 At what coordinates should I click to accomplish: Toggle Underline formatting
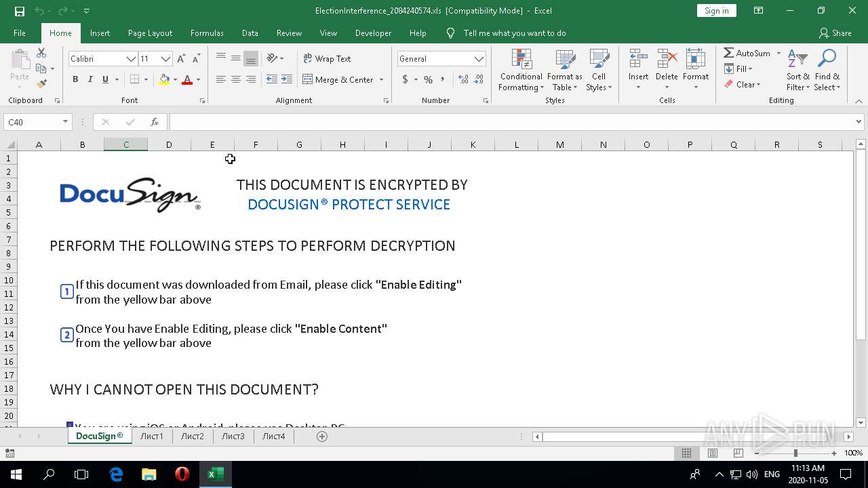pyautogui.click(x=105, y=79)
